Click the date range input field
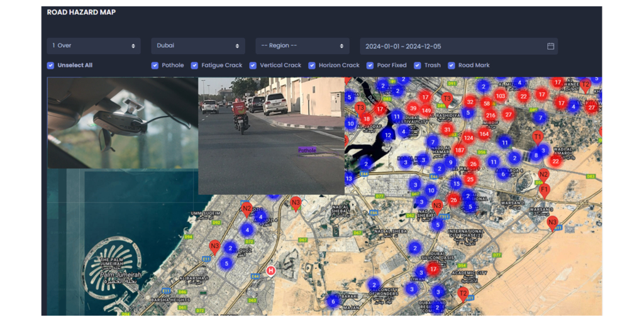The height and width of the screenshot is (322, 644). point(453,46)
